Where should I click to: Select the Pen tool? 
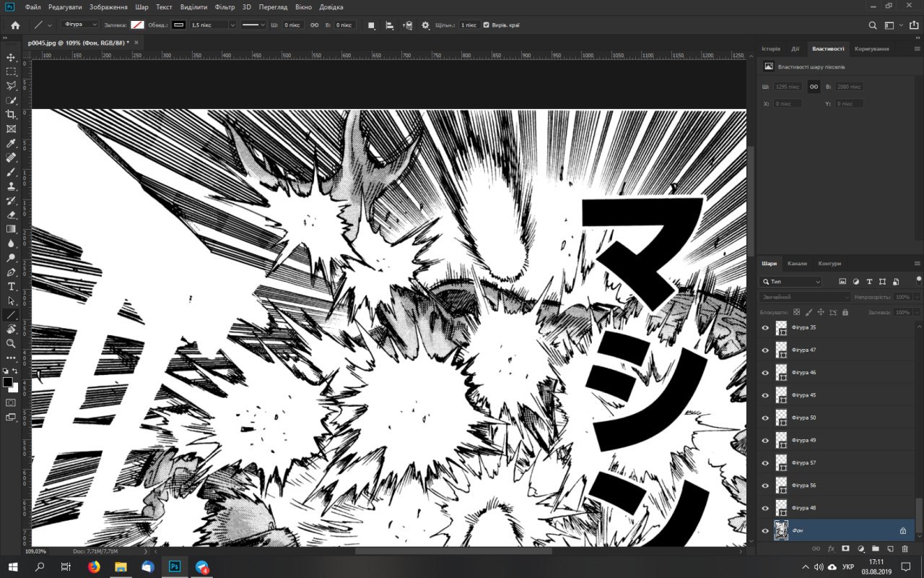pos(11,272)
